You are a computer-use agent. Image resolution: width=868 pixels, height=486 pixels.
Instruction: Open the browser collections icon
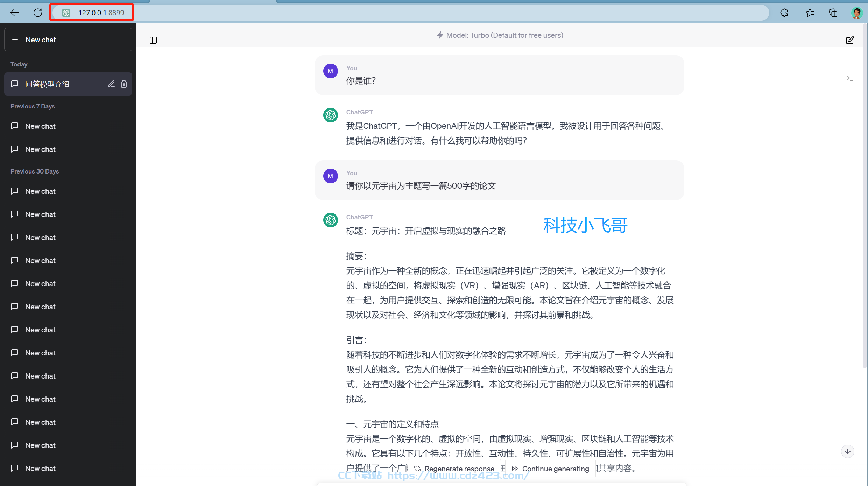point(833,13)
